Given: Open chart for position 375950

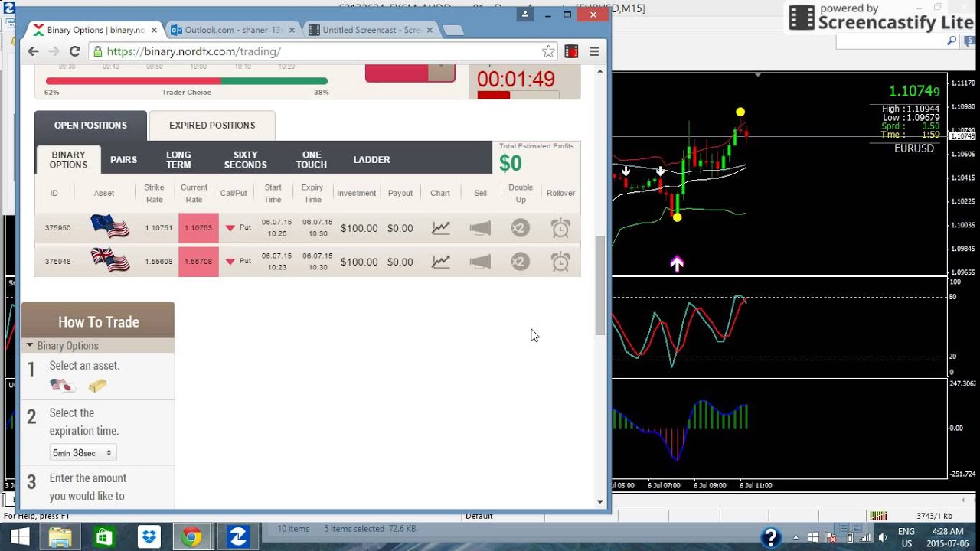Looking at the screenshot, I should 440,228.
